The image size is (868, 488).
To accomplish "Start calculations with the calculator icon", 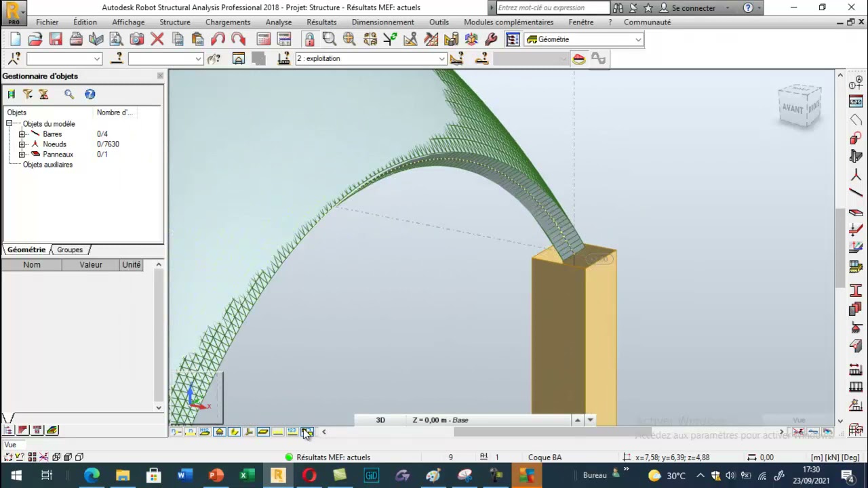I will (264, 39).
